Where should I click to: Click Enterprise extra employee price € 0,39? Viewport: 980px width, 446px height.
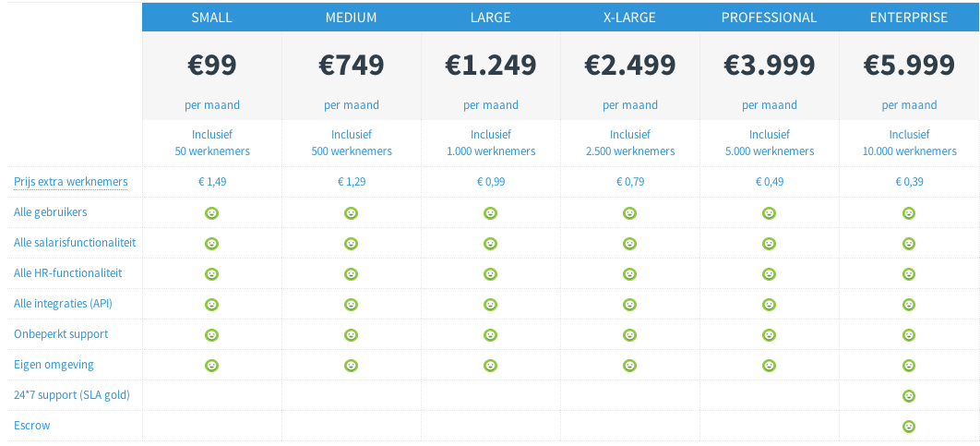tap(909, 182)
